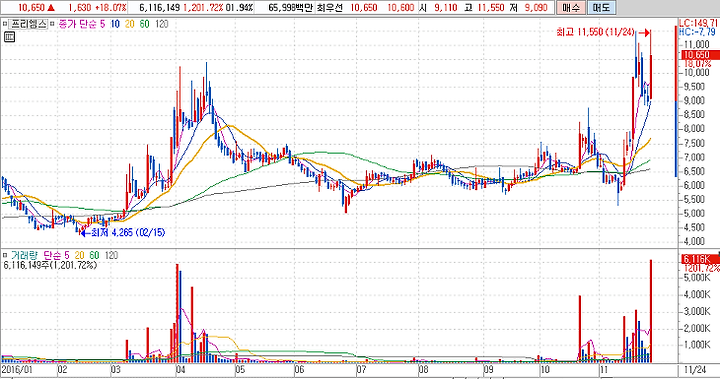Click the HC:-7.79 readout

(x=697, y=32)
